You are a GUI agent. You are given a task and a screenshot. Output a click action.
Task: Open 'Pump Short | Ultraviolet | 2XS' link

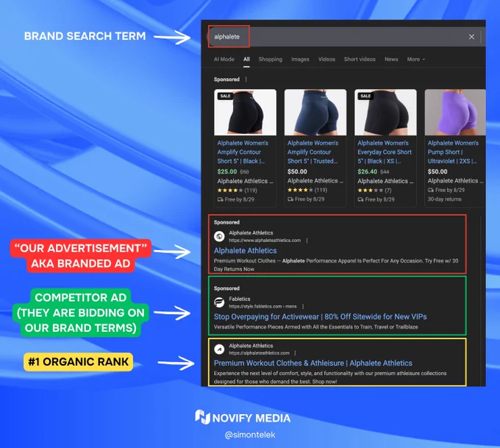tap(453, 152)
